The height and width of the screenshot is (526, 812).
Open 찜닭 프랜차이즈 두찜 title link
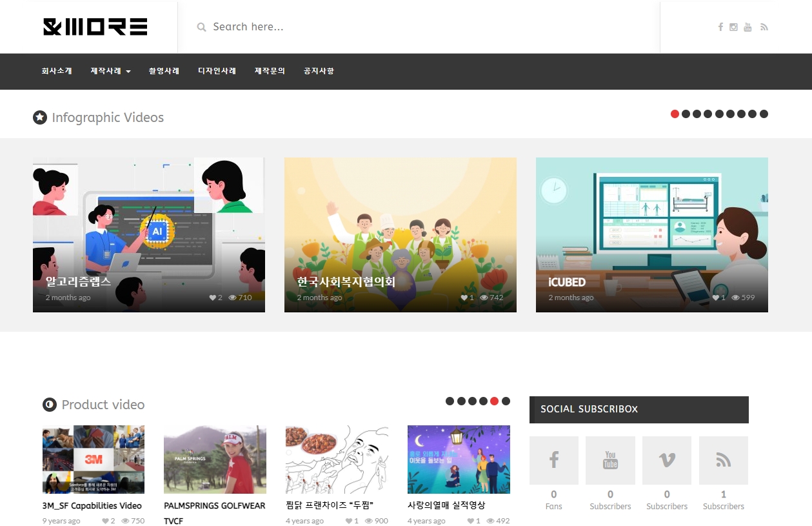point(330,505)
